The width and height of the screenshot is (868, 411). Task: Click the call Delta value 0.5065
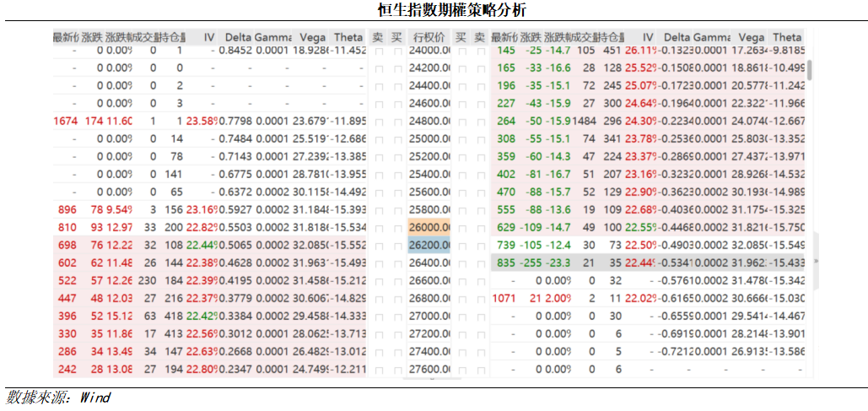[236, 246]
